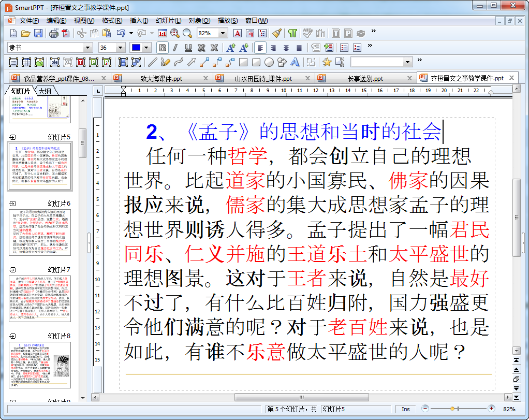Select the 幻灯片6 thumbnail

point(40,232)
